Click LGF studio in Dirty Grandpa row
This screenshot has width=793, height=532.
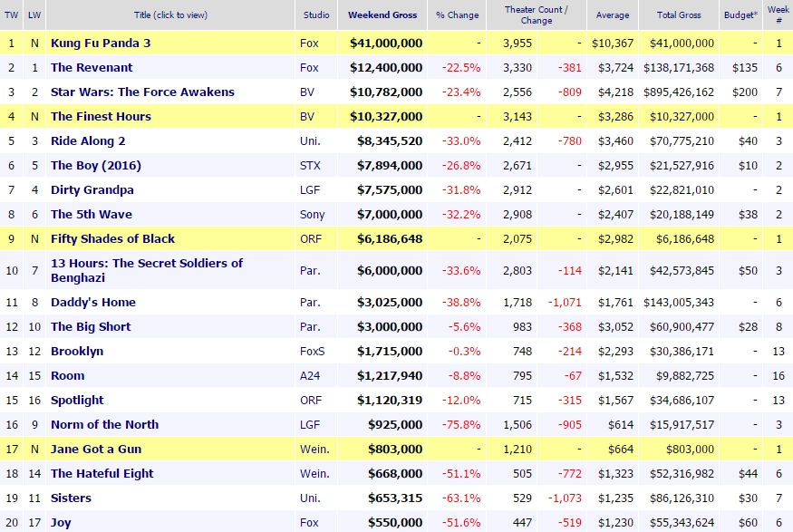310,189
